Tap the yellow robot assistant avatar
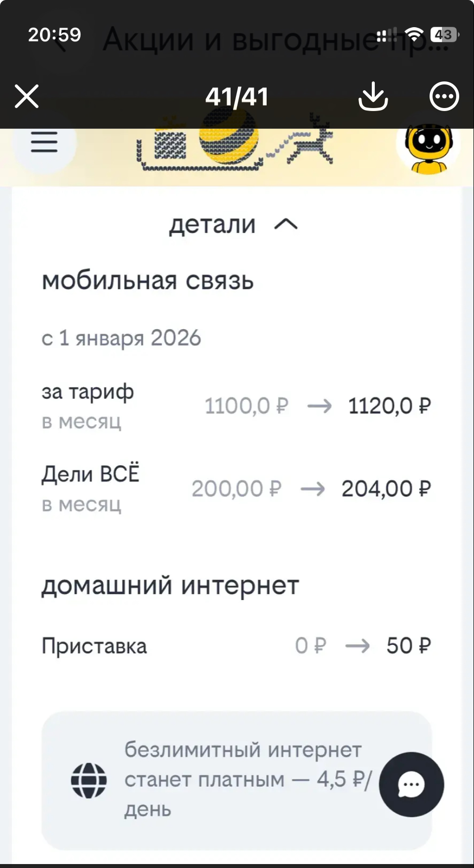The height and width of the screenshot is (868, 474). pos(428,148)
